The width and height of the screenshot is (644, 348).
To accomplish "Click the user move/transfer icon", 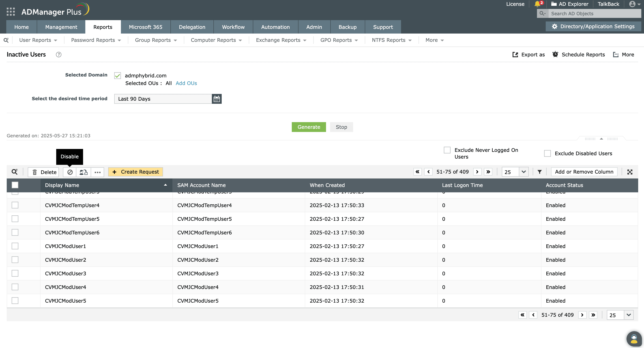I will click(83, 172).
